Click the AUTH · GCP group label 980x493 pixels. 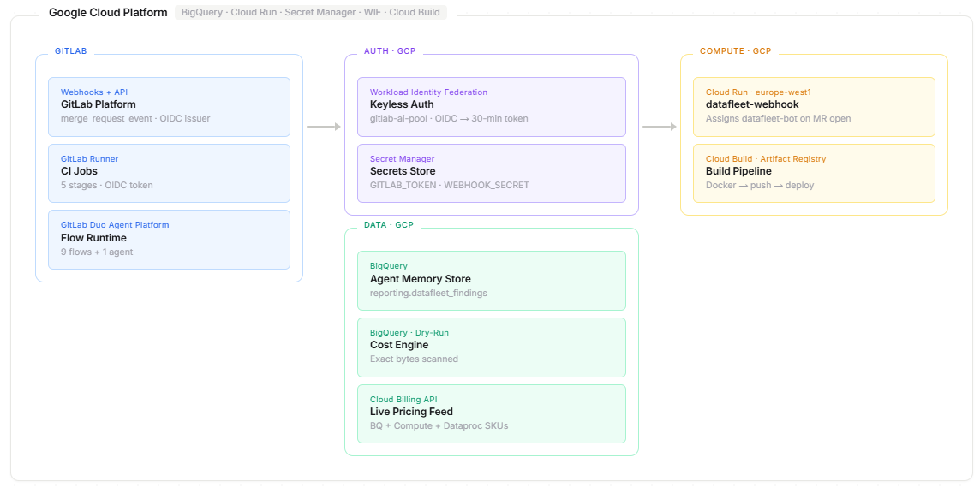(x=390, y=51)
